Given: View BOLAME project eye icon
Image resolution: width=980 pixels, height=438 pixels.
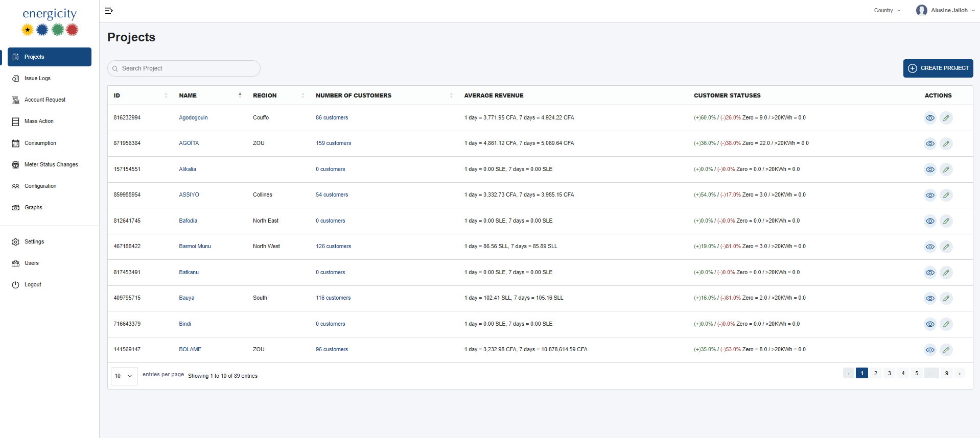Looking at the screenshot, I should pyautogui.click(x=930, y=350).
